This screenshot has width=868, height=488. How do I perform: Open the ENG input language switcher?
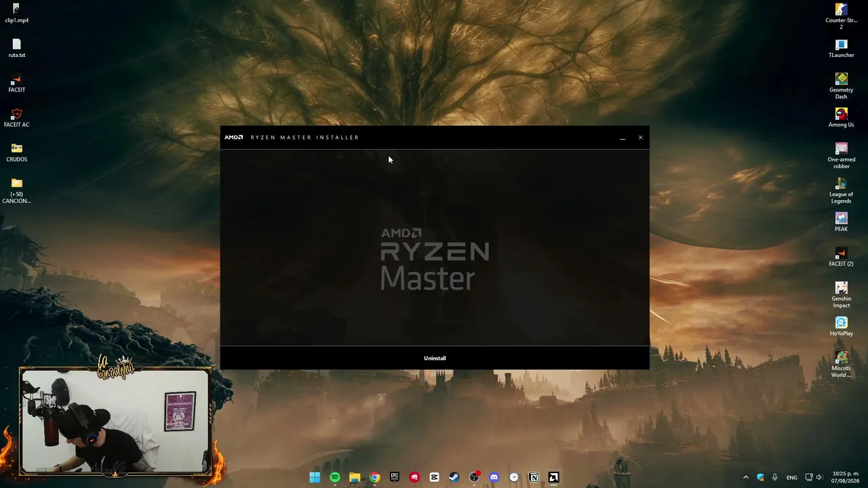tap(792, 477)
